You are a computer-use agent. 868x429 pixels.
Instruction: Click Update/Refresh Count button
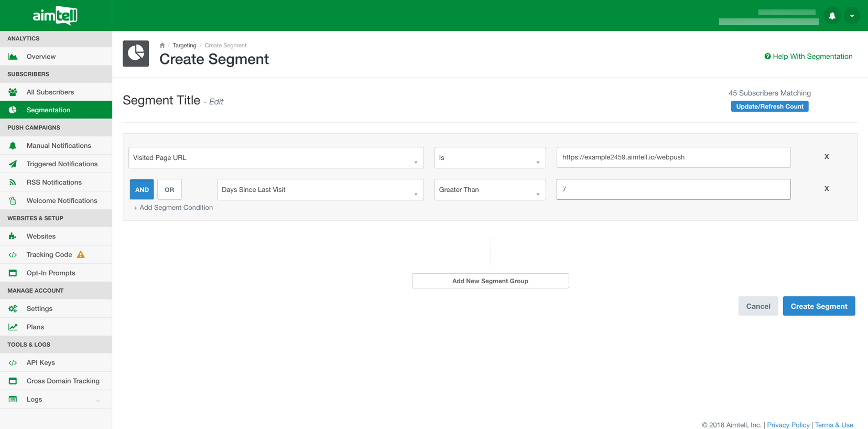click(x=769, y=106)
